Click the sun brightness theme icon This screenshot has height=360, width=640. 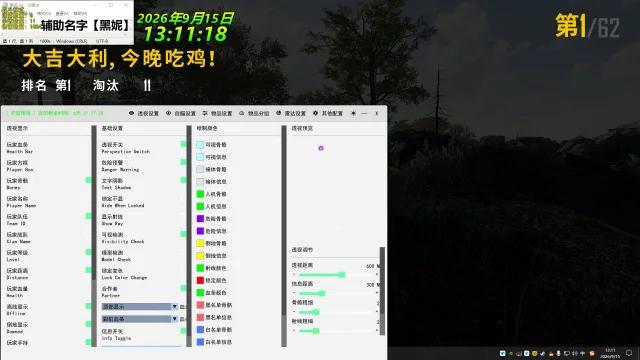click(353, 113)
